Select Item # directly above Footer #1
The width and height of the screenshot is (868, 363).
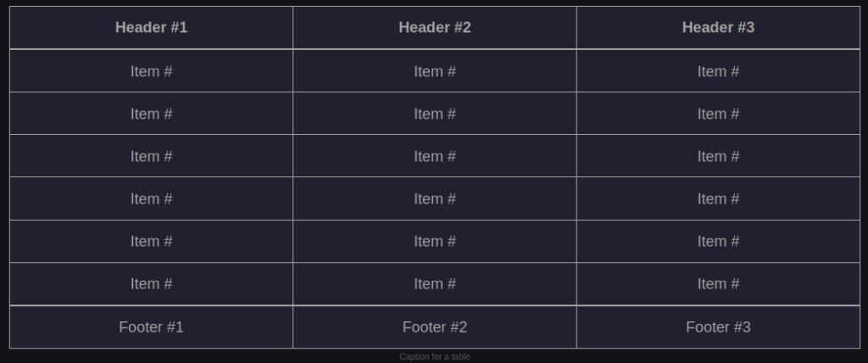[151, 283]
